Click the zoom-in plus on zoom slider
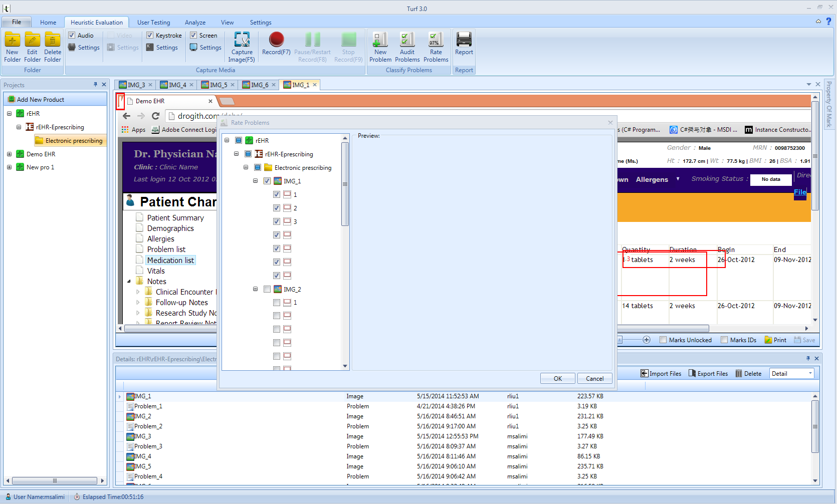 647,340
